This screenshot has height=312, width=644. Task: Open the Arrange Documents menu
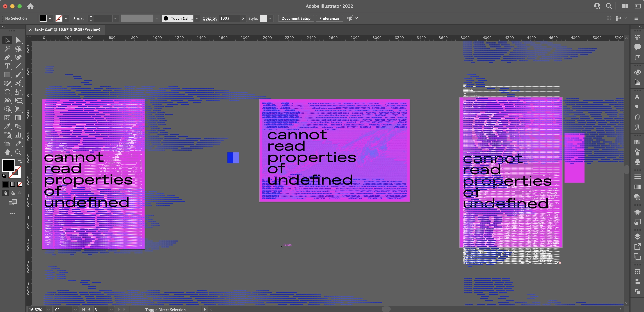(x=625, y=6)
